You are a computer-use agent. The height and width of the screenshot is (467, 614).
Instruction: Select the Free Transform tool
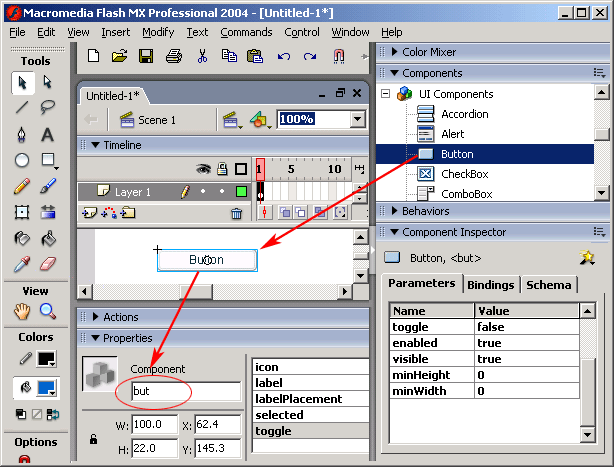pos(22,212)
